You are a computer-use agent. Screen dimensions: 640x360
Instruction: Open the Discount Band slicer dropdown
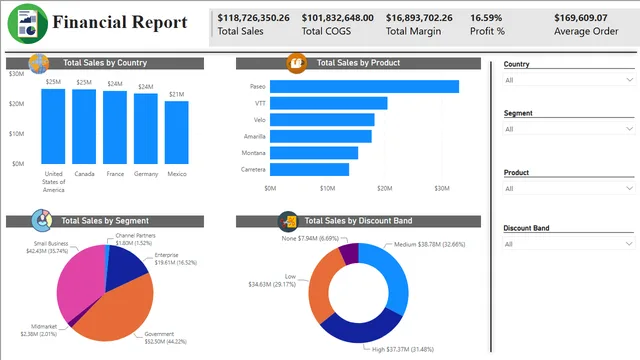tap(569, 244)
